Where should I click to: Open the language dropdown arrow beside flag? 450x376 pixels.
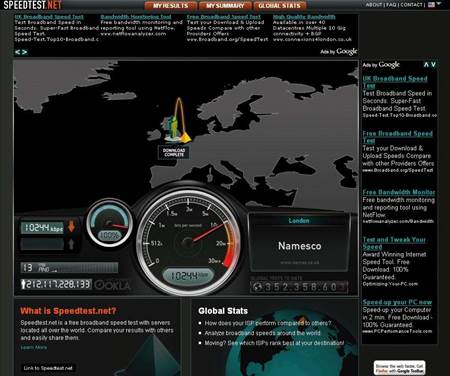click(x=439, y=4)
